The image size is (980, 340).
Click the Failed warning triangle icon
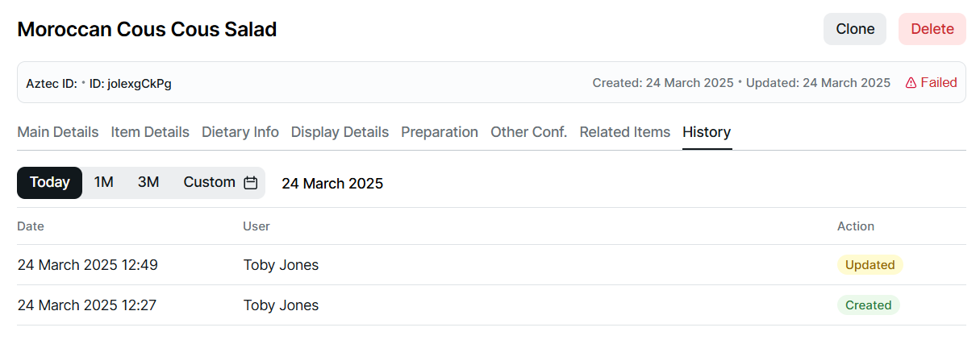point(911,83)
